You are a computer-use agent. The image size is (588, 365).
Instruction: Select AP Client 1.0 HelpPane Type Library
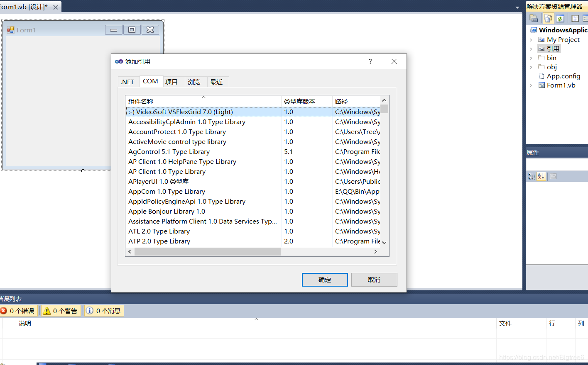point(253,161)
